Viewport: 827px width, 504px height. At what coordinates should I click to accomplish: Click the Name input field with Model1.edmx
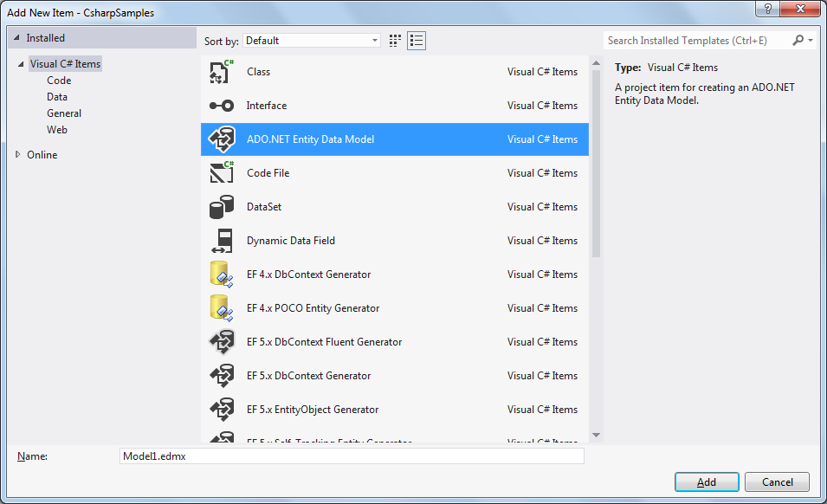pyautogui.click(x=352, y=456)
